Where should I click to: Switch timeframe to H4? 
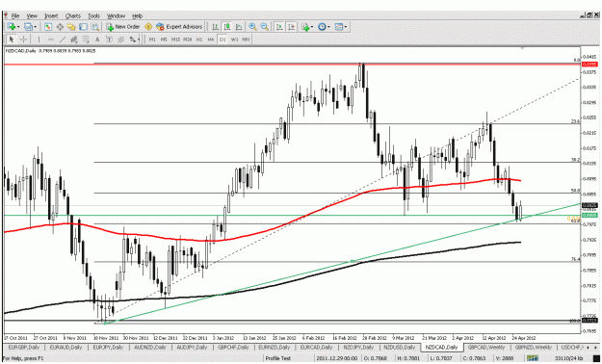(x=210, y=39)
